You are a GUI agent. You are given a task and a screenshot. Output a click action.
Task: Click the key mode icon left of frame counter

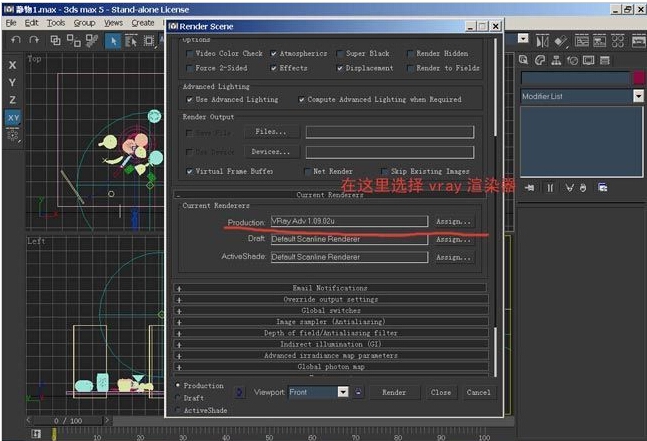coord(36,434)
